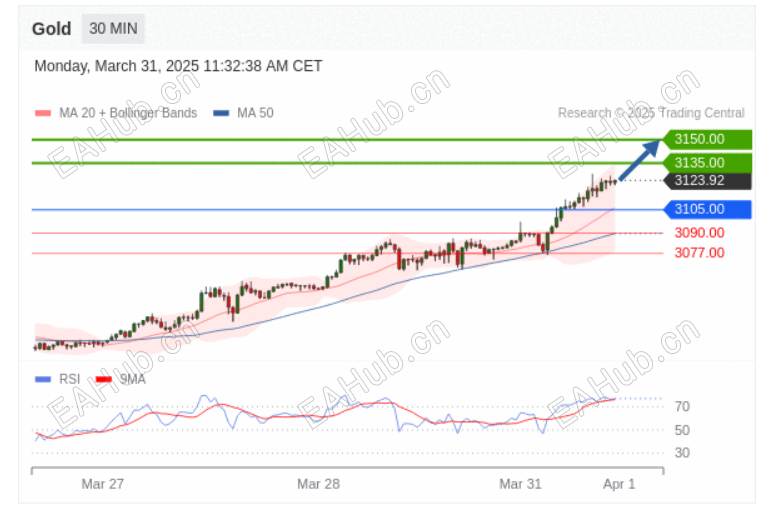The image size is (773, 514).
Task: Click the red 9MA legend swatch
Action: click(104, 379)
